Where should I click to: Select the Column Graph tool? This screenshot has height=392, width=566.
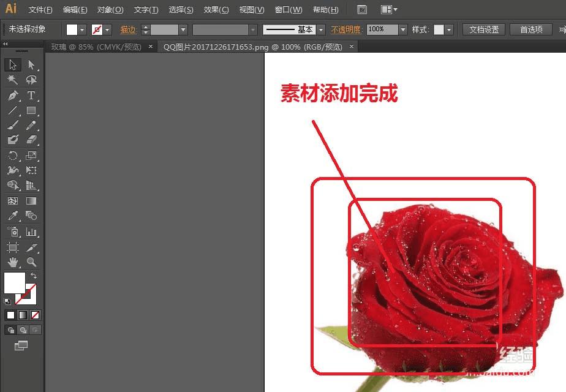pos(31,232)
